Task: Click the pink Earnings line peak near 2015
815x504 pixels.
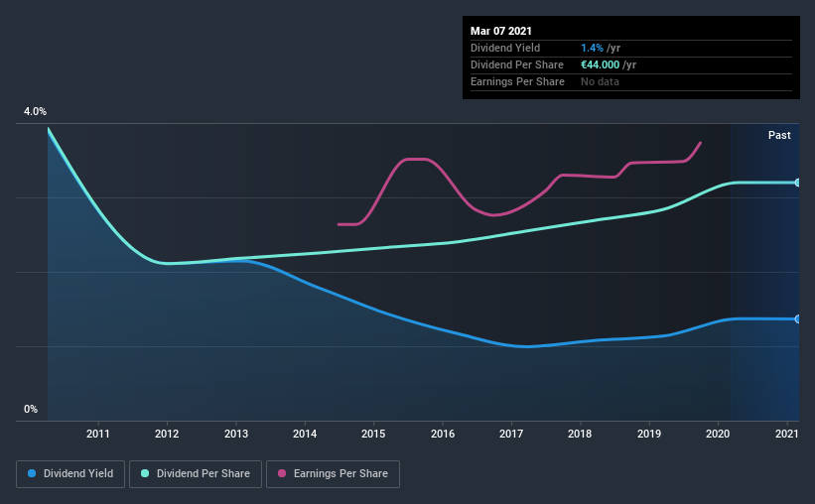Action: 416,159
